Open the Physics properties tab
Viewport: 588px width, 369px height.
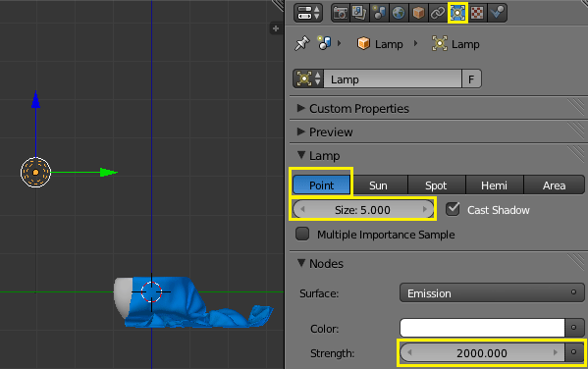tap(498, 13)
